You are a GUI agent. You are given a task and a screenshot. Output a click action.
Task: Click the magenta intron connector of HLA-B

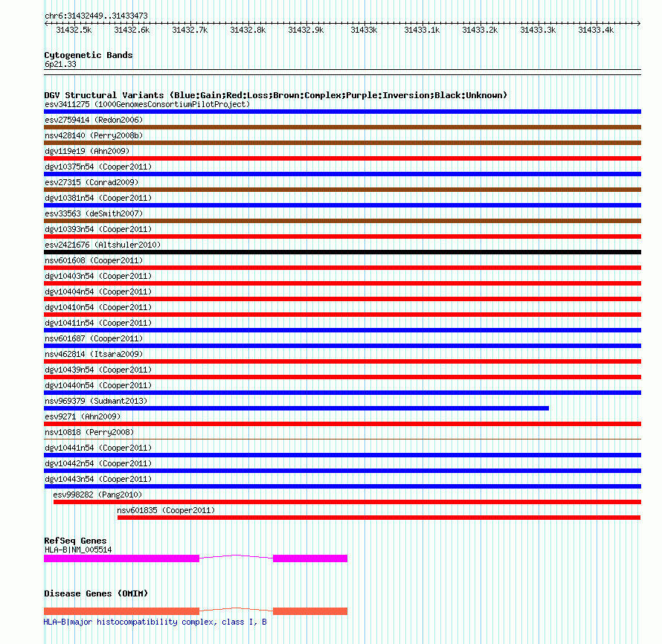pyautogui.click(x=236, y=557)
